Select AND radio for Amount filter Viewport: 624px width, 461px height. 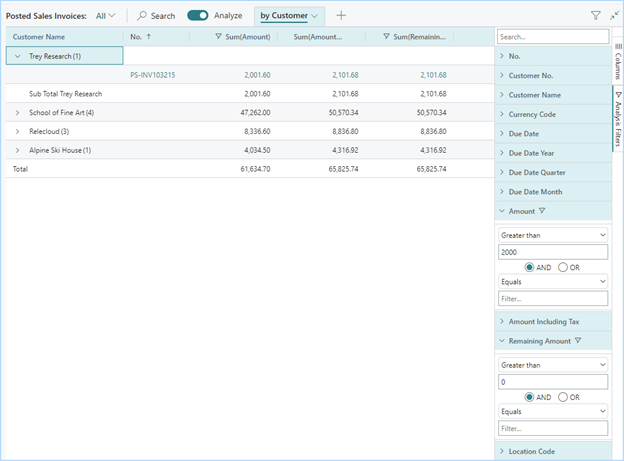529,268
